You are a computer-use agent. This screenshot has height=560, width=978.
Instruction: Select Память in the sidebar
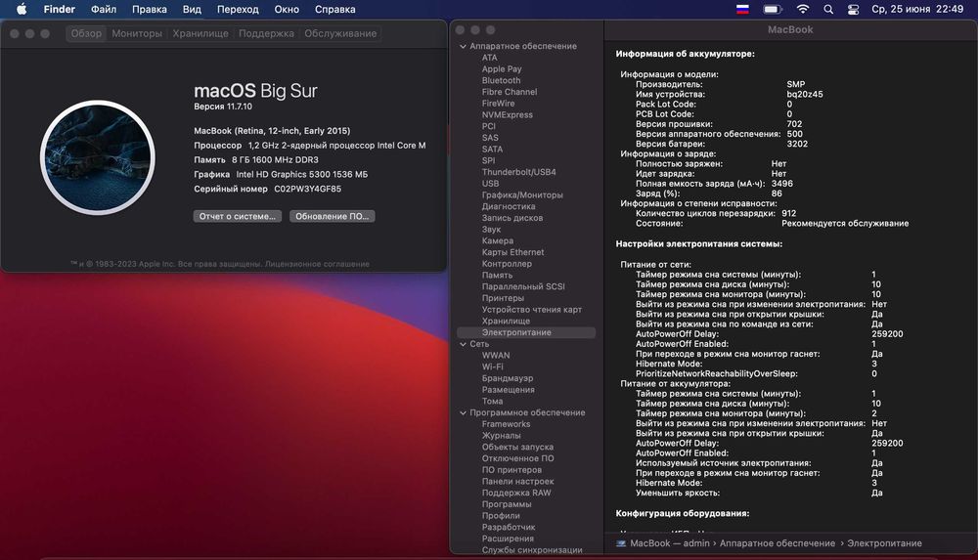tap(497, 275)
